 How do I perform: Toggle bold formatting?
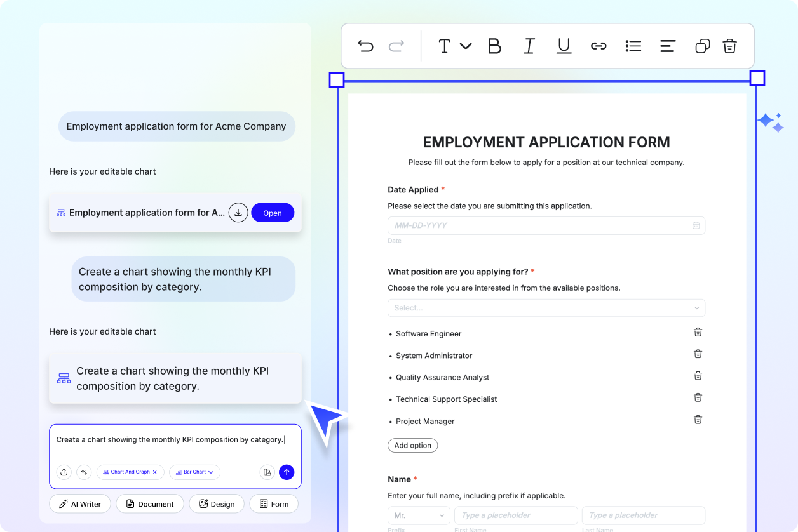click(x=494, y=46)
